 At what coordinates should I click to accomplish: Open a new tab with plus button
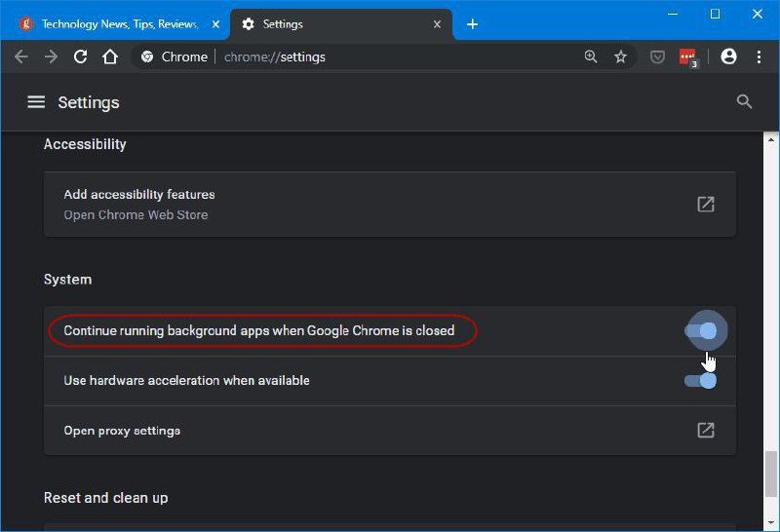pos(472,23)
